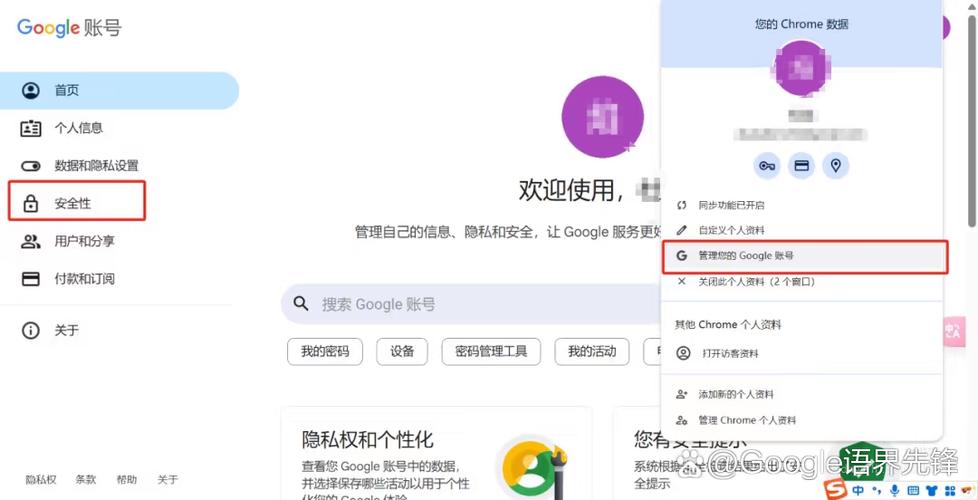This screenshot has width=978, height=500.
Task: Click the Sogou toolbox grid icon
Action: pyautogui.click(x=951, y=490)
